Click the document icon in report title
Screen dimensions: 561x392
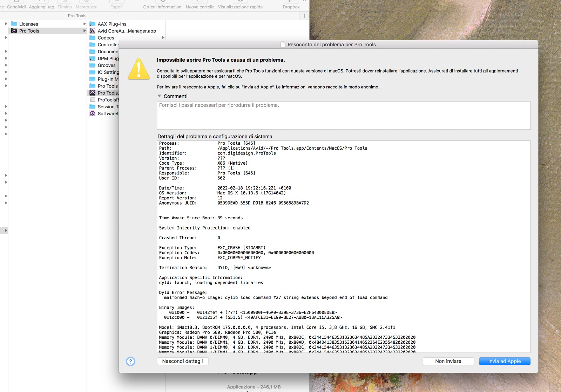(283, 44)
